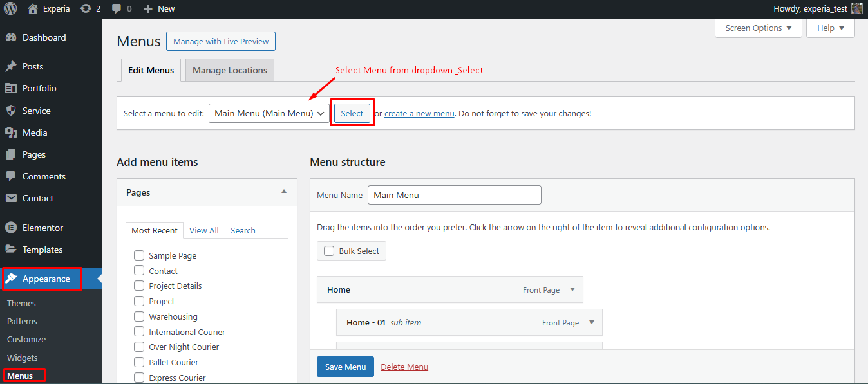
Task: Tick the Contact page checkbox
Action: (139, 270)
